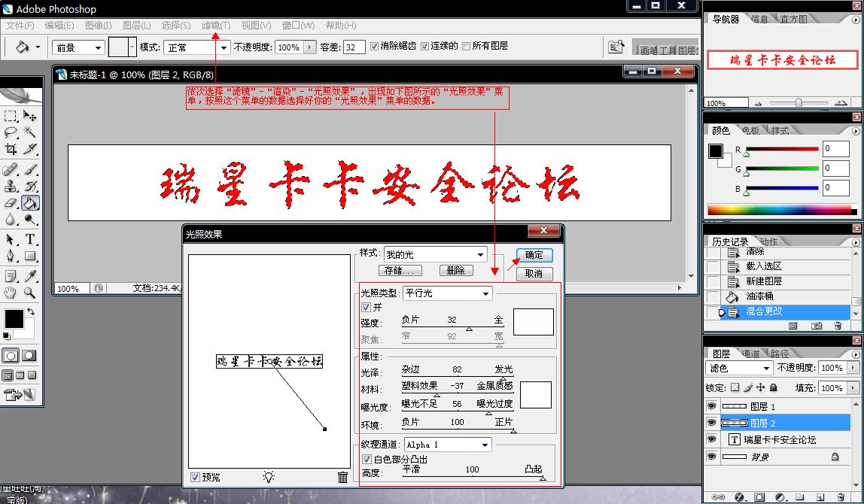Select the Healing Brush tool

(x=11, y=170)
